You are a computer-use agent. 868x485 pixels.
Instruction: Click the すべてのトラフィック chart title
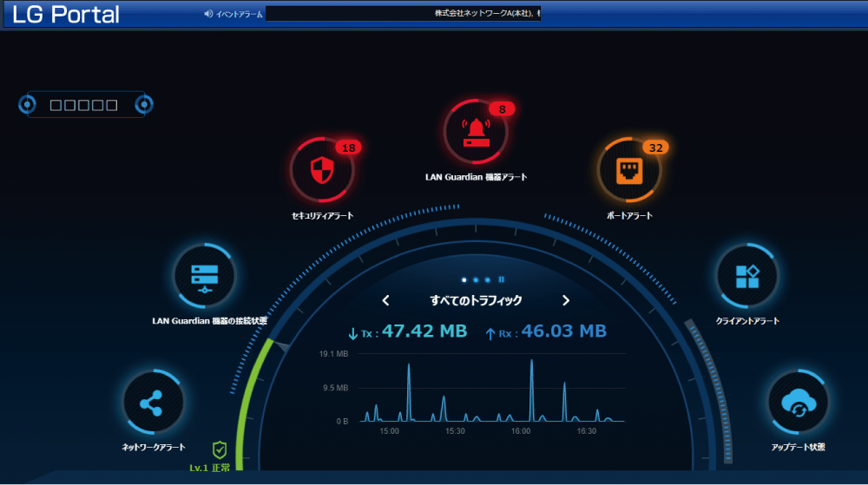(476, 300)
